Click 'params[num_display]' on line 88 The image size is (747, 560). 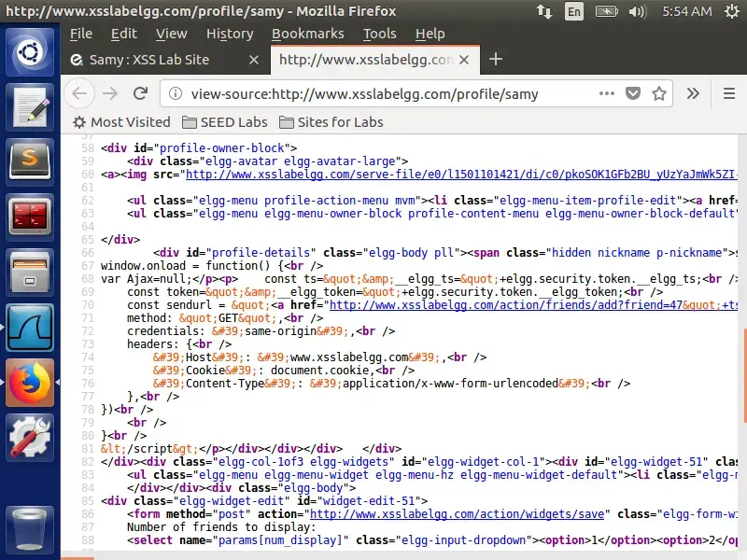click(281, 540)
